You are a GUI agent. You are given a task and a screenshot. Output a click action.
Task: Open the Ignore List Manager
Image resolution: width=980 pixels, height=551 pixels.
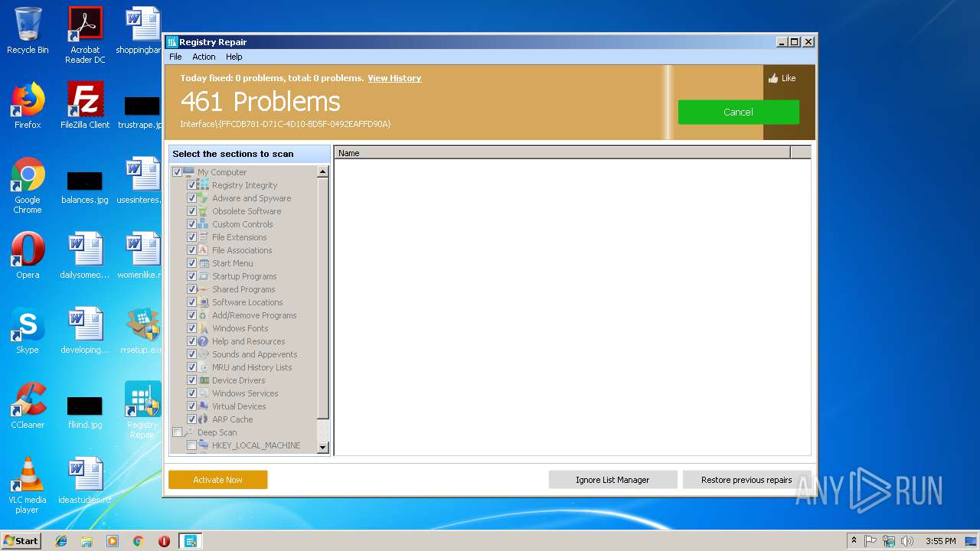612,480
